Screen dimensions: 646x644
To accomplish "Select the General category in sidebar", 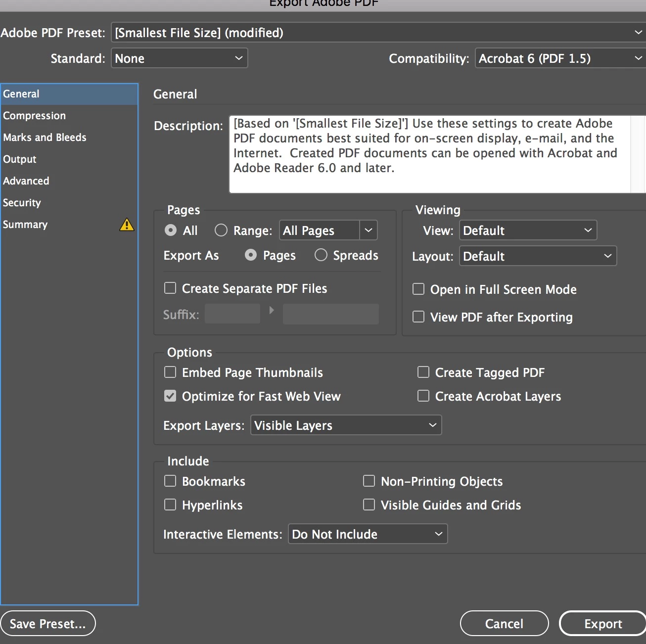I will (69, 94).
